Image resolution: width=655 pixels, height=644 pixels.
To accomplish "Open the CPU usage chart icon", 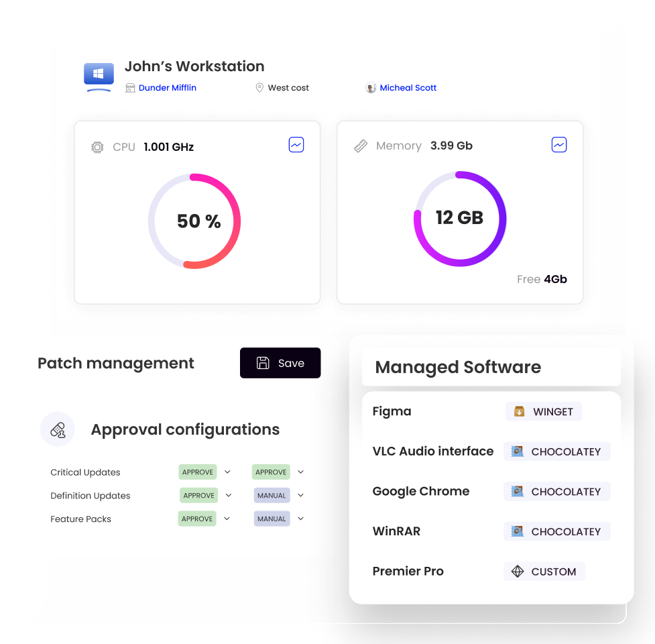I will coord(296,145).
